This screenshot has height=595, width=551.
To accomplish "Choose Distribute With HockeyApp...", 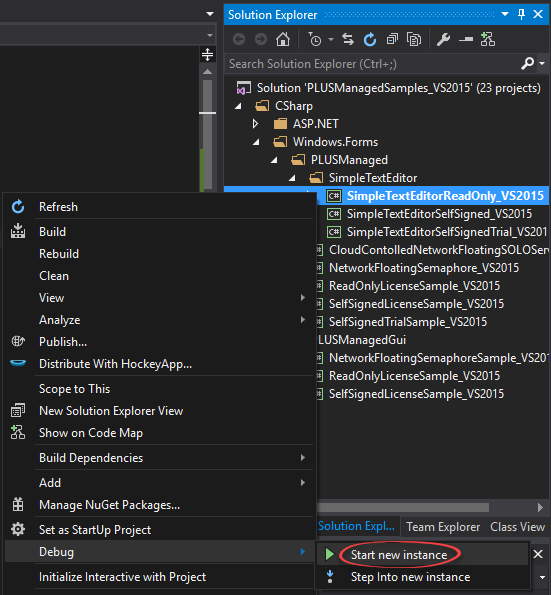I will 159,364.
